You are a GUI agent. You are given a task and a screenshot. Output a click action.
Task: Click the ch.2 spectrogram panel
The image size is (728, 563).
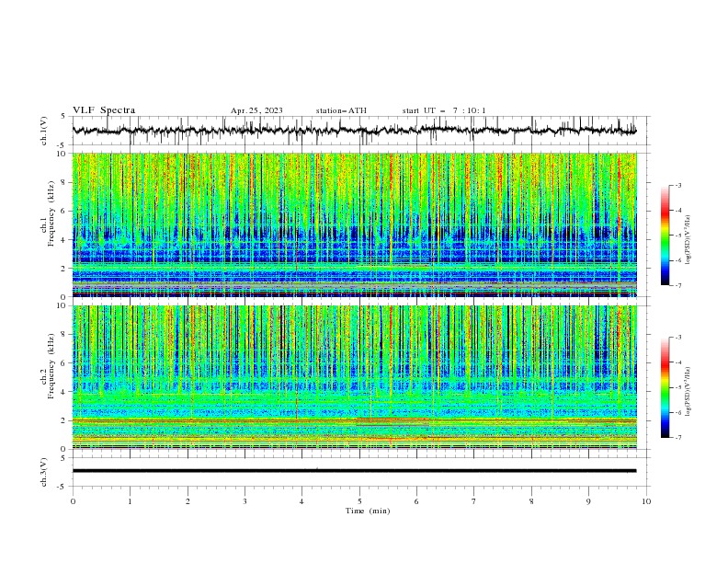tap(355, 377)
